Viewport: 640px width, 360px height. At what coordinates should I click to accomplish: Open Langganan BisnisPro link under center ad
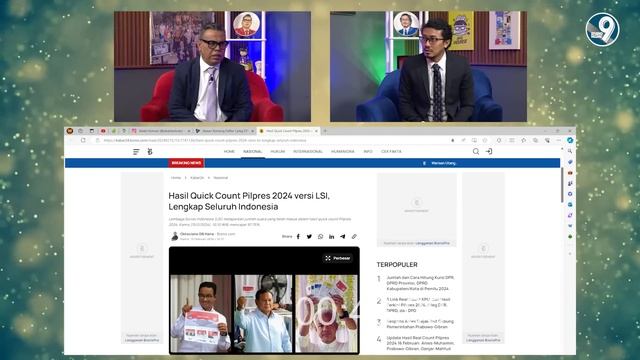(433, 243)
